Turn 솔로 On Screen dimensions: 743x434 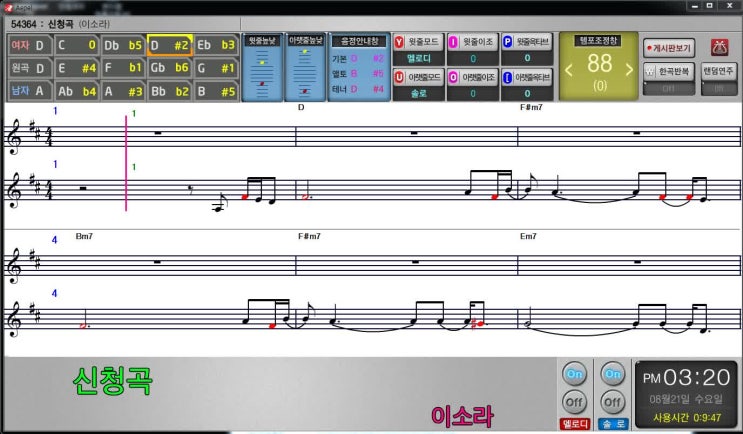coord(610,374)
